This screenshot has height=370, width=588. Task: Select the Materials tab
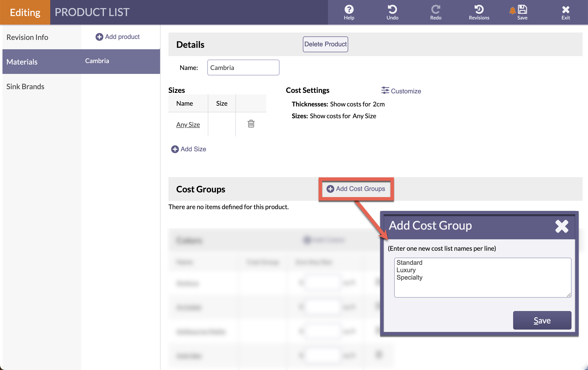click(22, 62)
